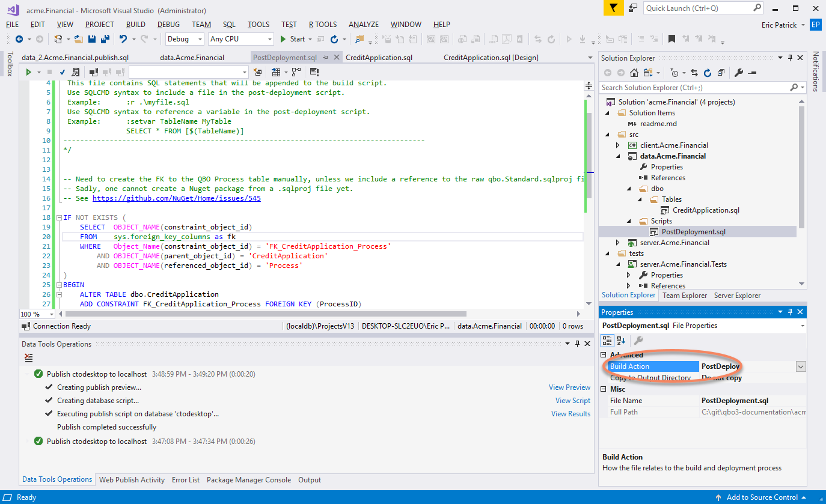Execute the SQL query with green arrow
826x504 pixels.
tap(28, 72)
